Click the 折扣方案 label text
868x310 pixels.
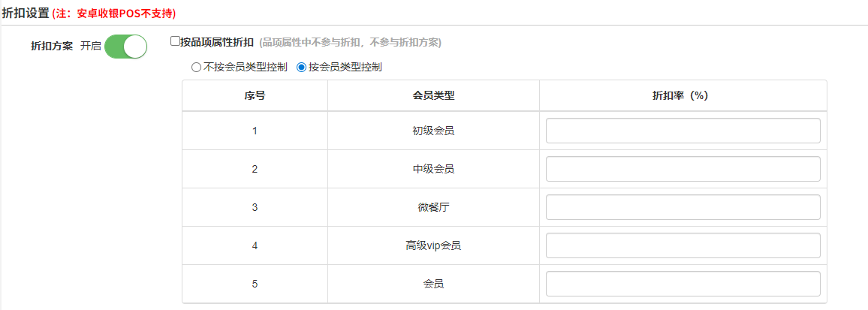coord(52,46)
